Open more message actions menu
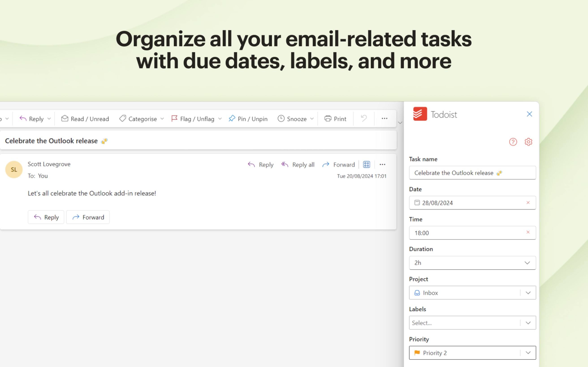 click(x=382, y=164)
